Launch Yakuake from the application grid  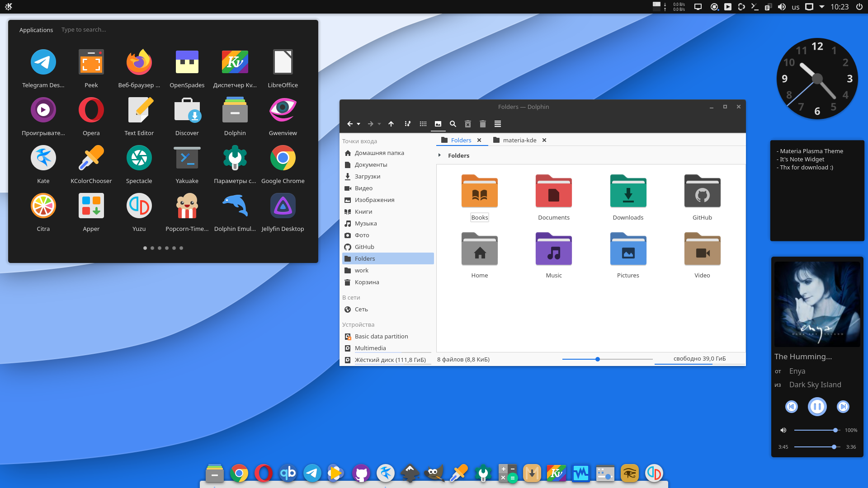[x=187, y=164]
